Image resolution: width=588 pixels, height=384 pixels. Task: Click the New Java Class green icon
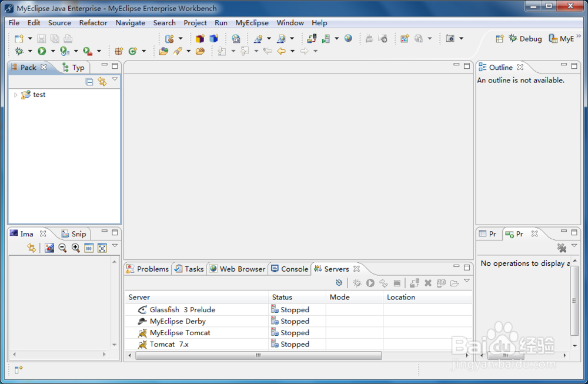pyautogui.click(x=133, y=51)
